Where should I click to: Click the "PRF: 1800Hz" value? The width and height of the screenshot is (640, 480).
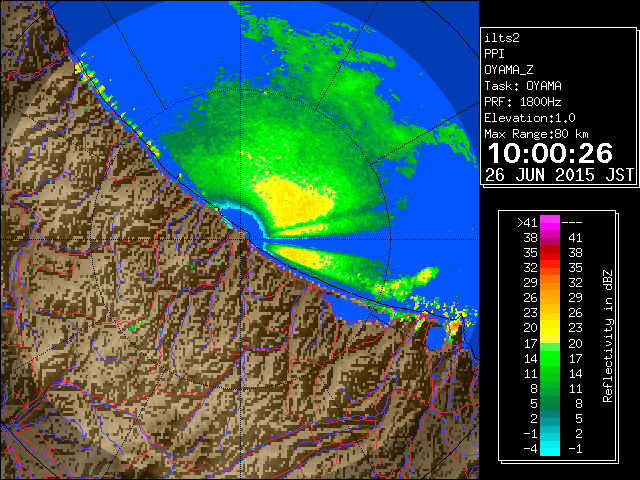click(x=523, y=102)
